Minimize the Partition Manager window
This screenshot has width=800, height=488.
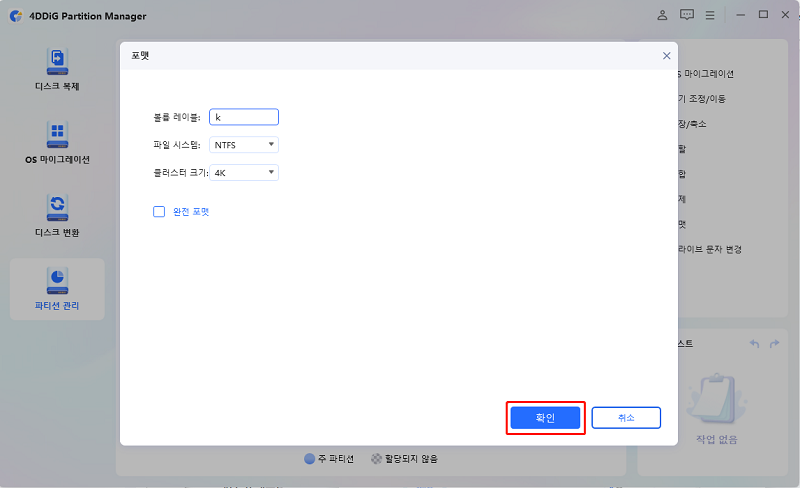pyautogui.click(x=740, y=15)
